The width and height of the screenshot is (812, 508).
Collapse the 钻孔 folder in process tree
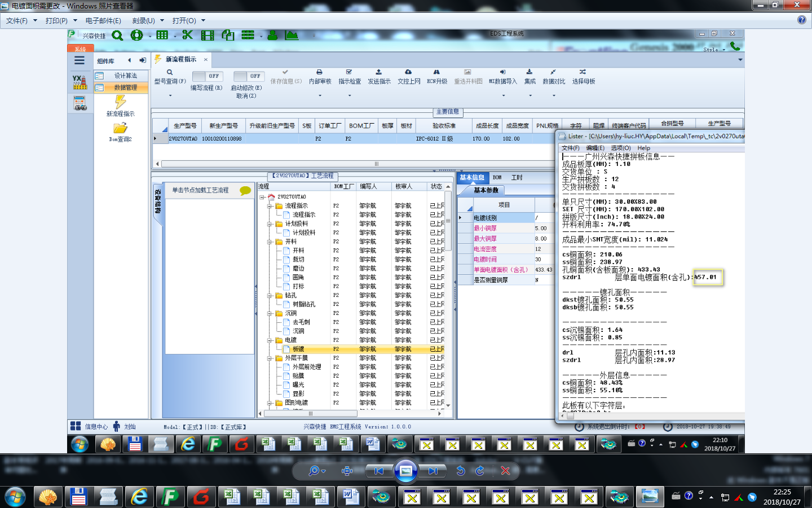(x=270, y=295)
